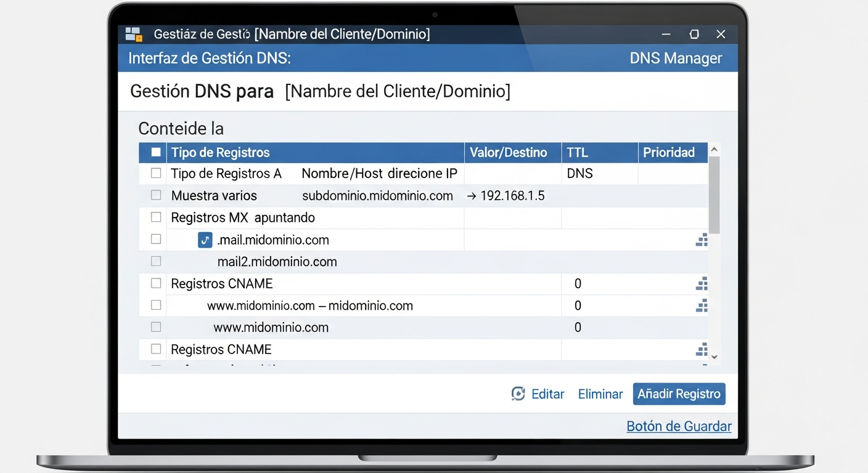This screenshot has height=473, width=868.
Task: Click the Añadir Registro button
Action: 679,394
